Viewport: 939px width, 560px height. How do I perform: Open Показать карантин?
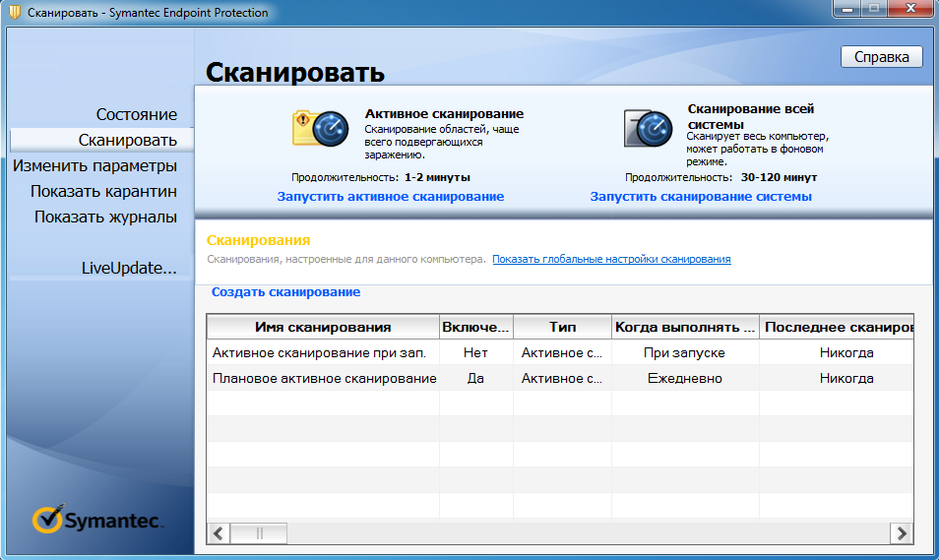pos(103,192)
